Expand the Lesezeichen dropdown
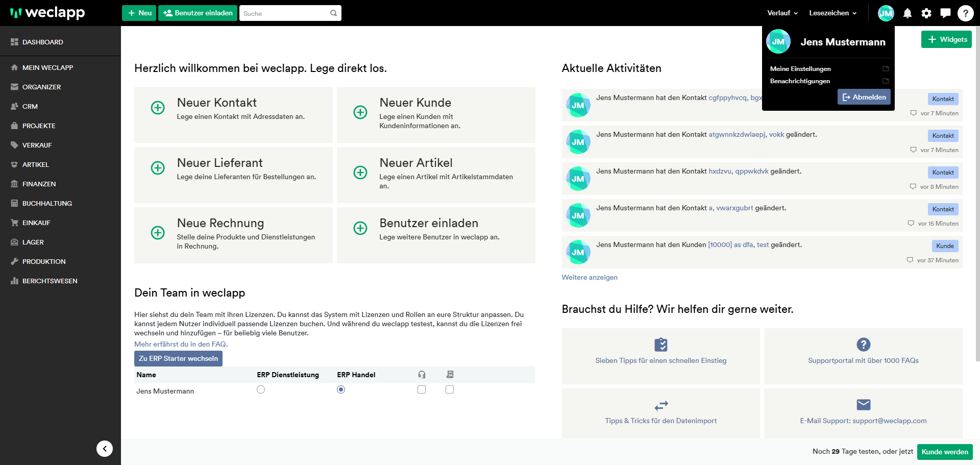 point(832,13)
